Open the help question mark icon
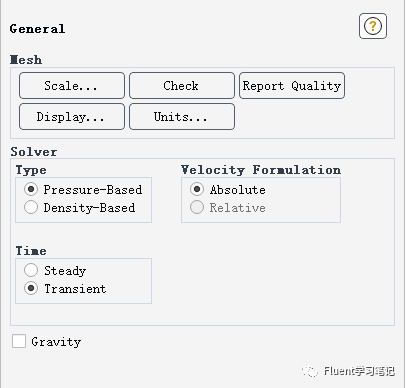Screen dimensions: 407x388 click(x=373, y=26)
